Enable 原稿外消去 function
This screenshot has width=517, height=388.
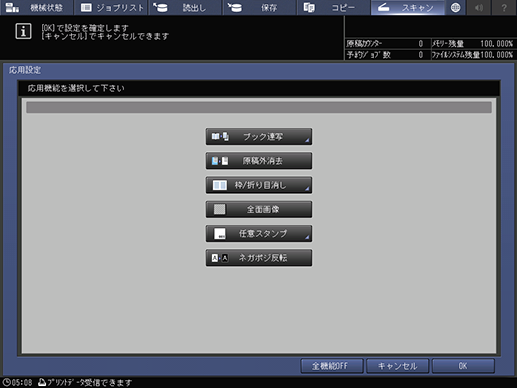259,161
